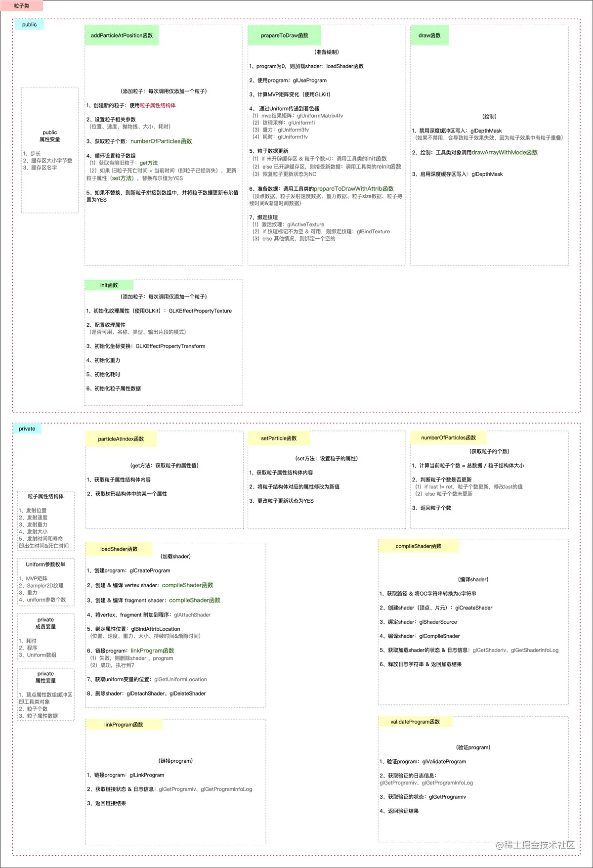This screenshot has width=593, height=868.
Task: Click the "private 属性变量" box title
Action: tap(45, 677)
